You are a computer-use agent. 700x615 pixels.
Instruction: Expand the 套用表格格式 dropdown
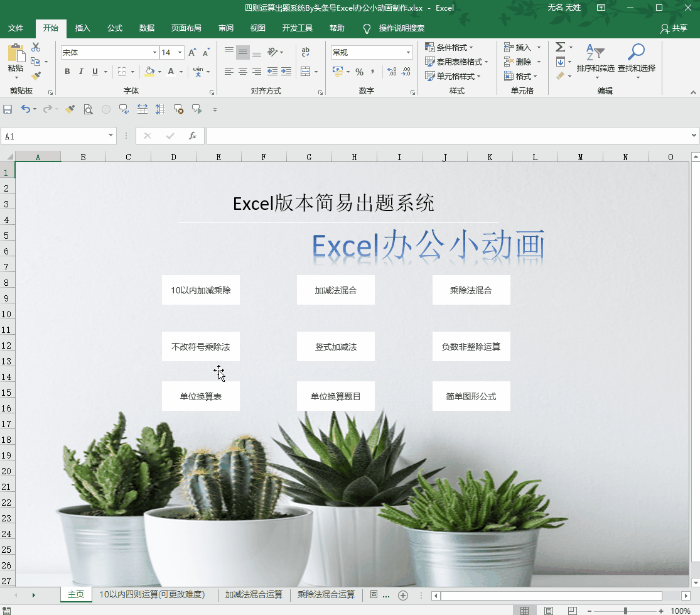click(456, 62)
